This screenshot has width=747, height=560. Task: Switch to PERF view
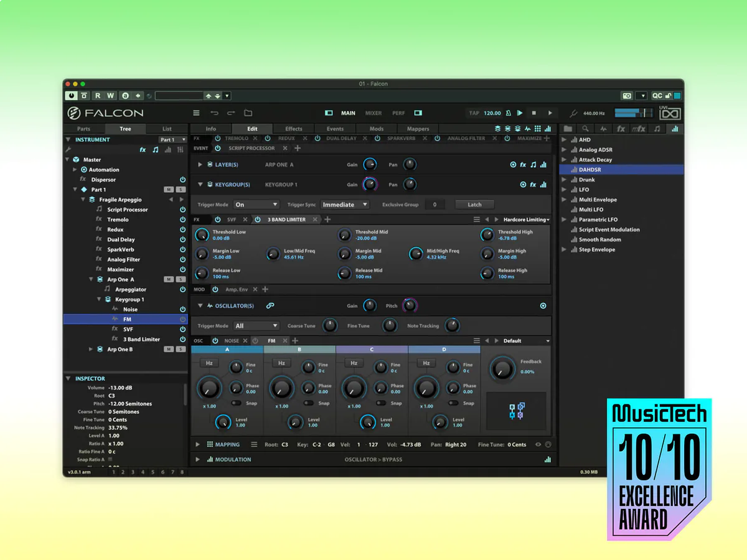398,113
